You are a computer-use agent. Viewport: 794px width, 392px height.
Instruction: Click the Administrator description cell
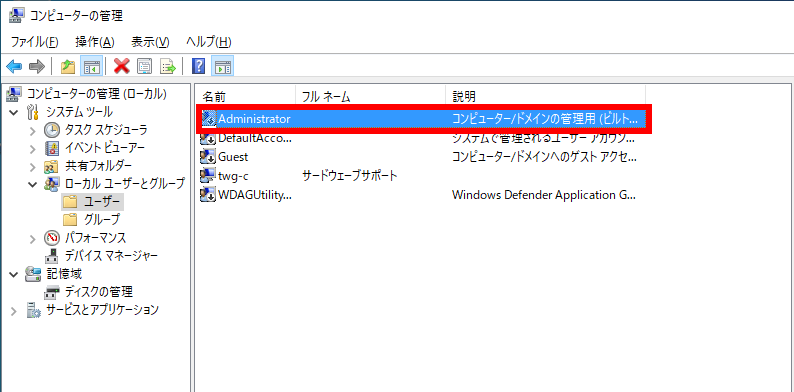(545, 119)
